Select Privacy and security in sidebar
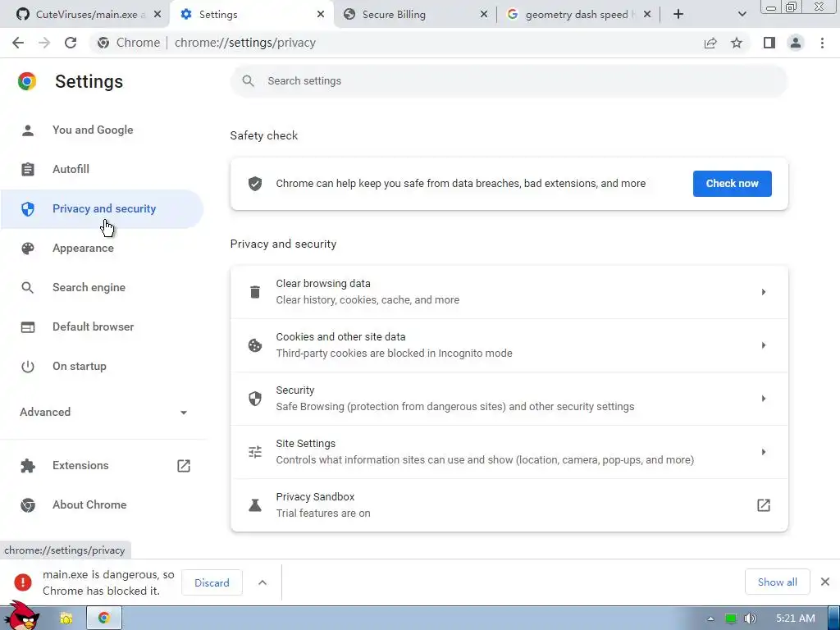This screenshot has height=630, width=840. (x=102, y=209)
